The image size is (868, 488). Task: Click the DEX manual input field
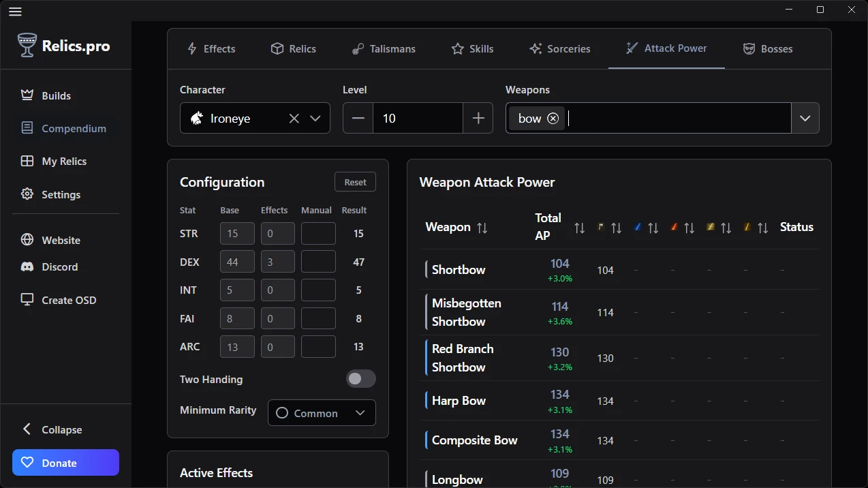pyautogui.click(x=318, y=262)
